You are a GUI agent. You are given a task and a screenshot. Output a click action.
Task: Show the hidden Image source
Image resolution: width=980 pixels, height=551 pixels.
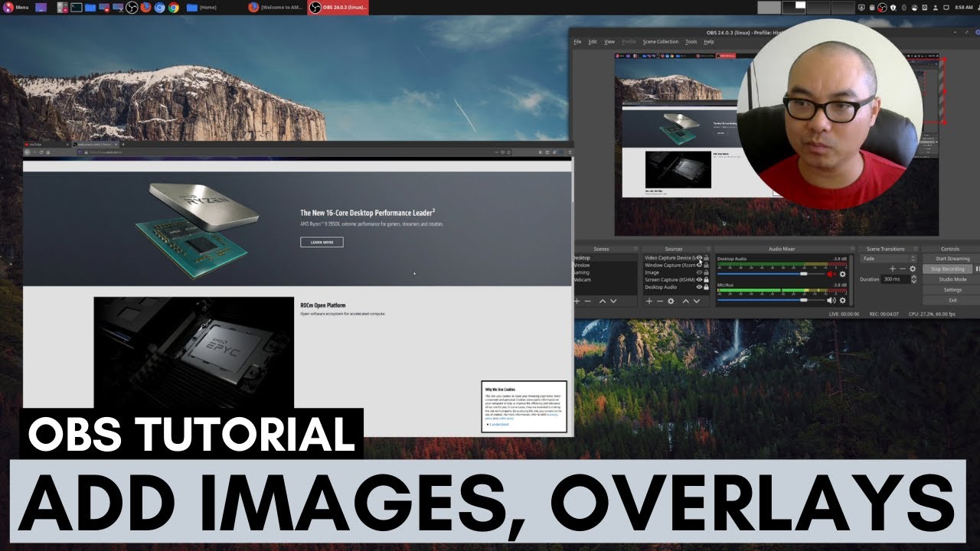coord(699,272)
